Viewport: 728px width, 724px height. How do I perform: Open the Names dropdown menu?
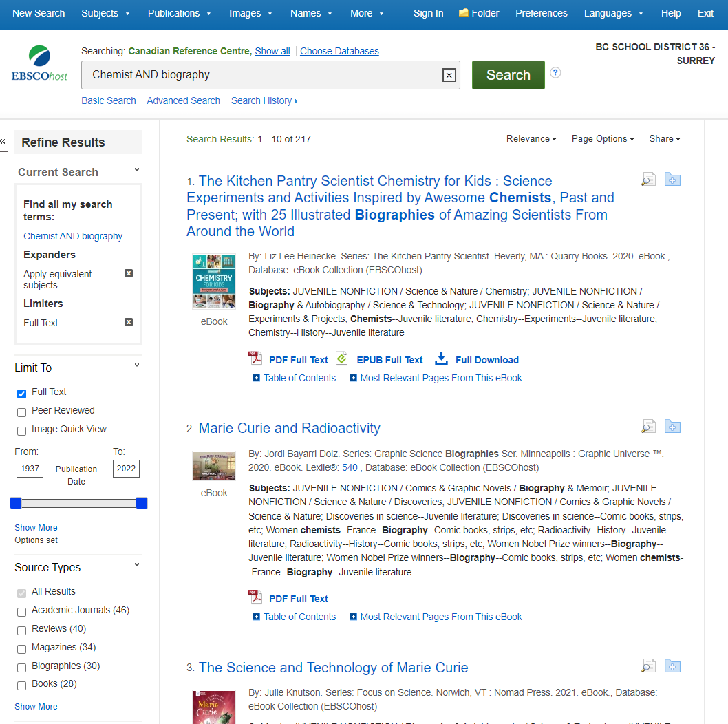click(x=310, y=13)
